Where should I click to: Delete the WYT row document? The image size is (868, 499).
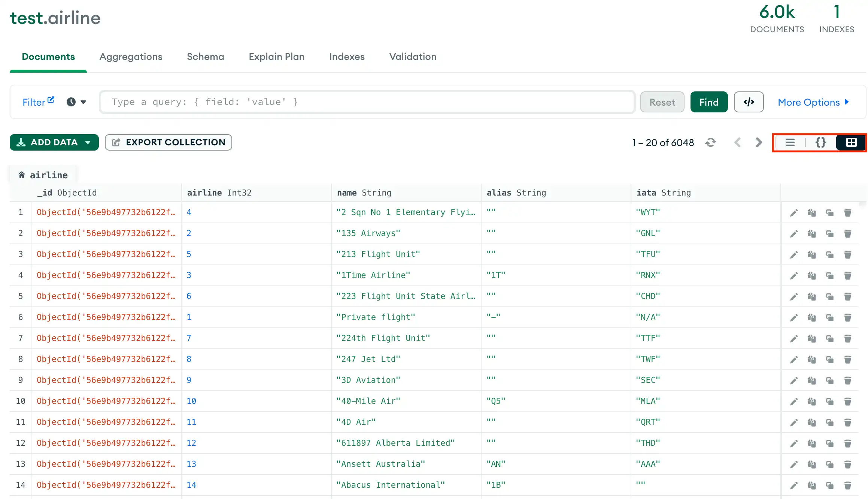pyautogui.click(x=848, y=213)
